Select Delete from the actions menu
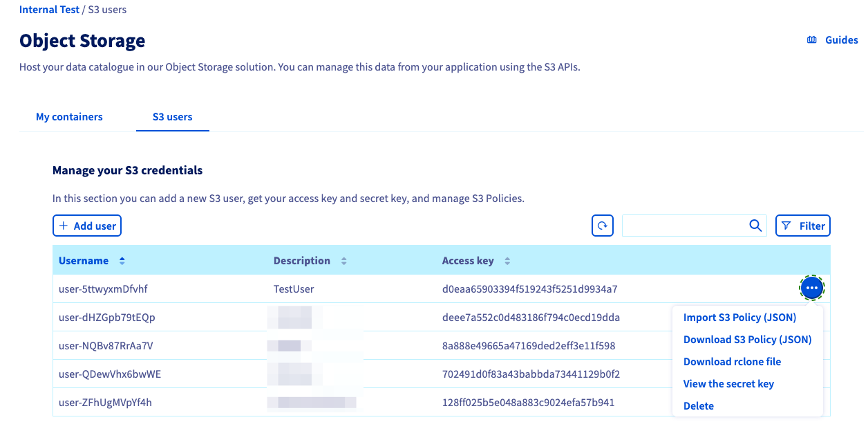This screenshot has height=431, width=868. pos(698,406)
